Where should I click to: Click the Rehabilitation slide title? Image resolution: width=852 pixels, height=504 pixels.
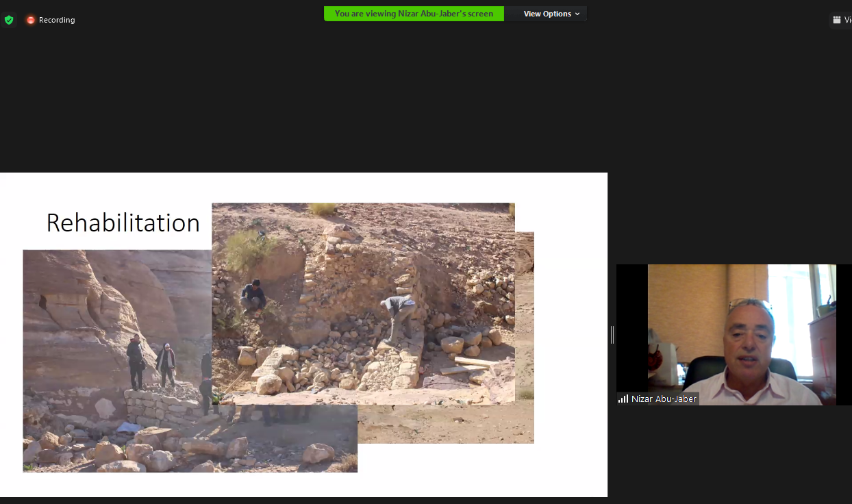123,223
